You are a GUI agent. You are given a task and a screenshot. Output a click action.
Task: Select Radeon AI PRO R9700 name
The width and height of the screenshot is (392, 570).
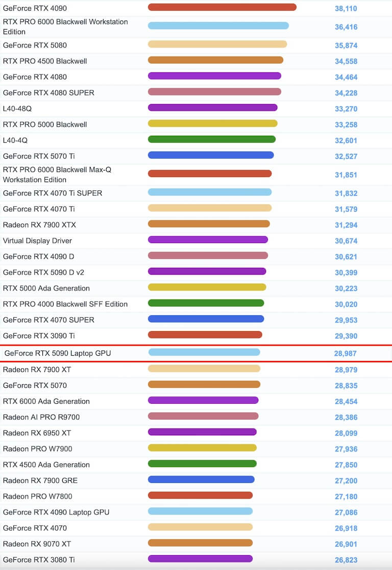pos(41,417)
